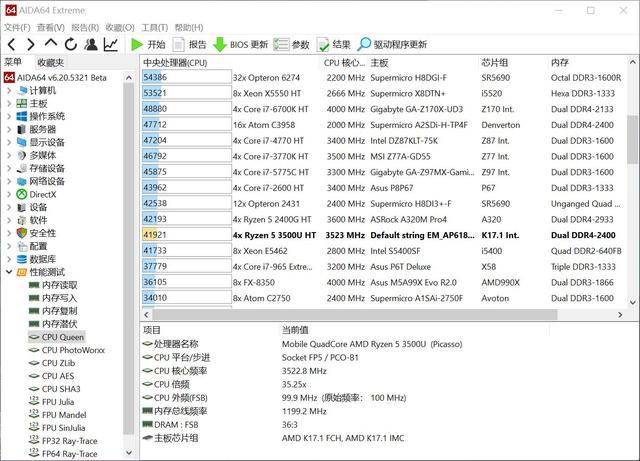The width and height of the screenshot is (640, 461).
Task: Click sidebar tree scroll-down arrow
Action: [129, 453]
